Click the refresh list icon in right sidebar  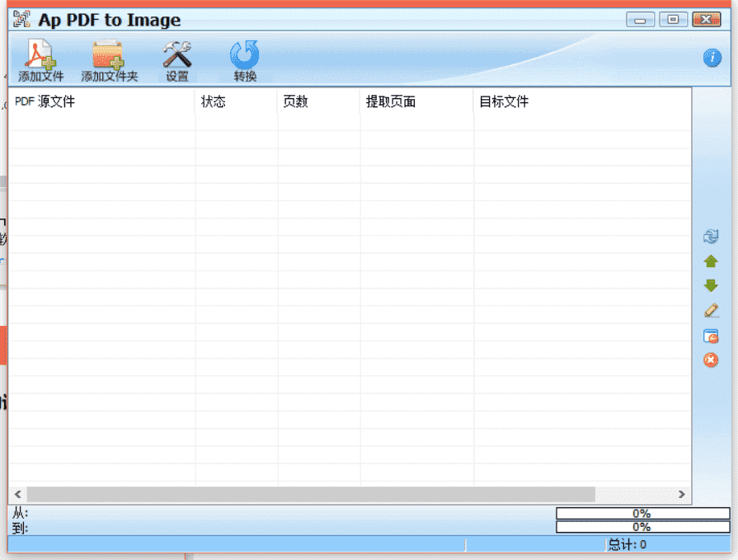coord(711,236)
